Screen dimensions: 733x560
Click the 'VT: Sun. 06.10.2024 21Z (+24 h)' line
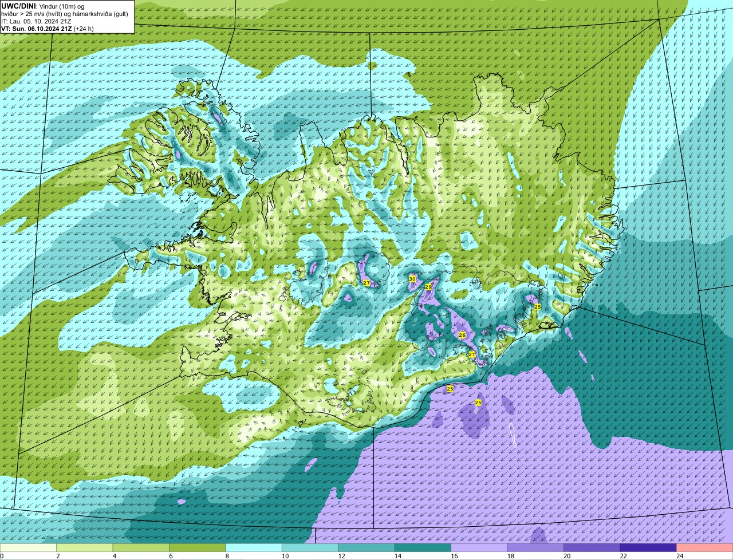(48, 28)
